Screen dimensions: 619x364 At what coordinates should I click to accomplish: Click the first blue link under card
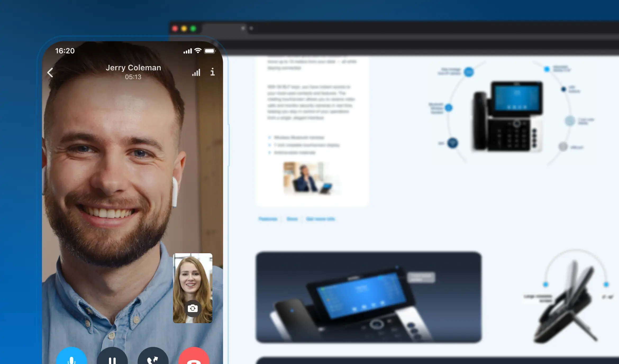[268, 219]
